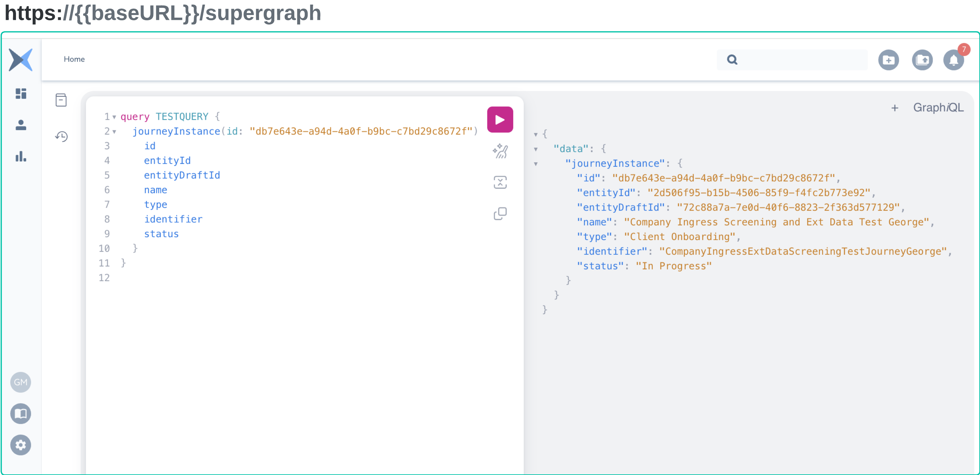The height and width of the screenshot is (475, 980).
Task: Collapse the query TESTQUERY line fold arrow
Action: click(x=114, y=117)
